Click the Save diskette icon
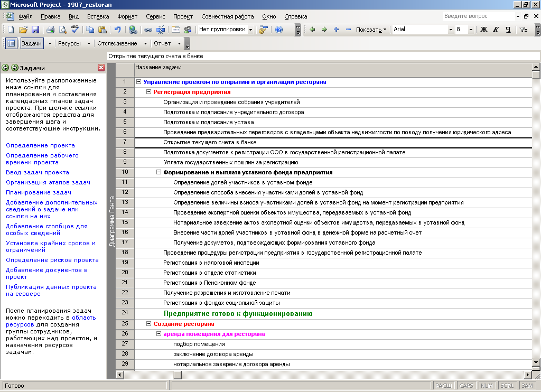 (35, 30)
